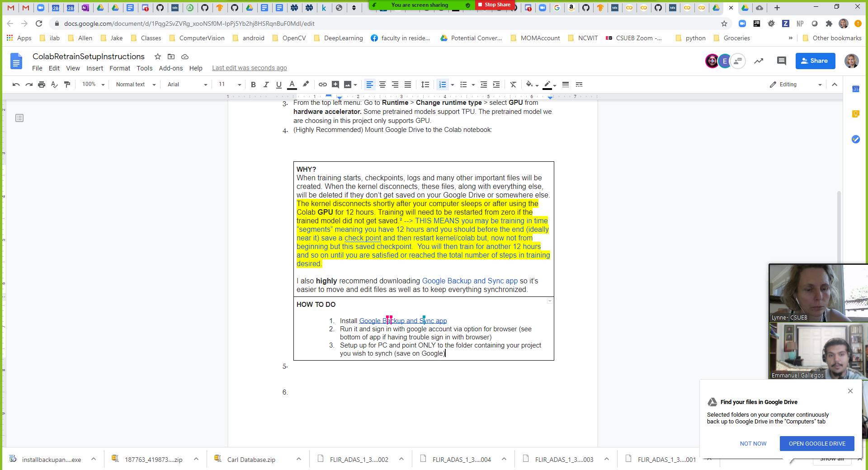Toggle italic formatting
The image size is (868, 470).
pos(266,85)
